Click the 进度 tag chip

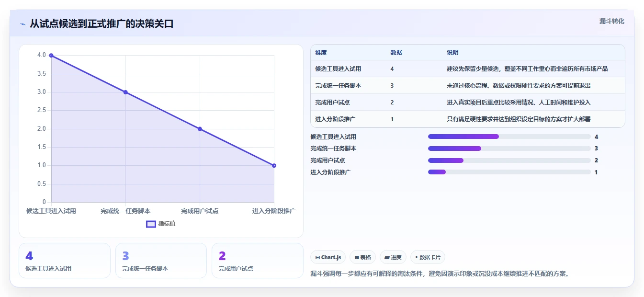click(393, 257)
